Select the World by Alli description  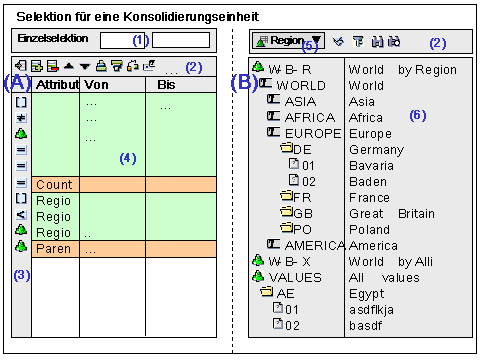click(x=391, y=262)
